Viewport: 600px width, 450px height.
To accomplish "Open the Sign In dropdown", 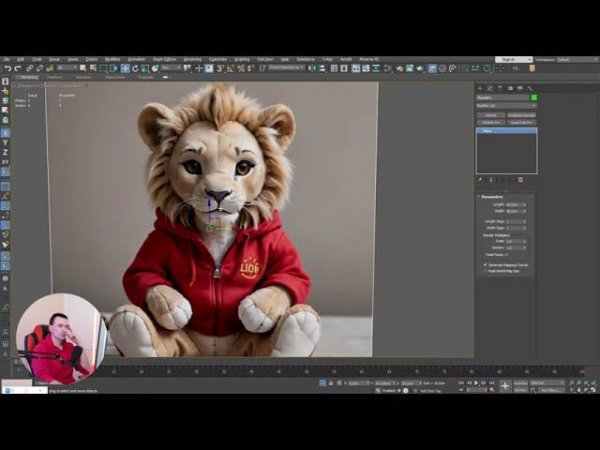I will click(514, 60).
